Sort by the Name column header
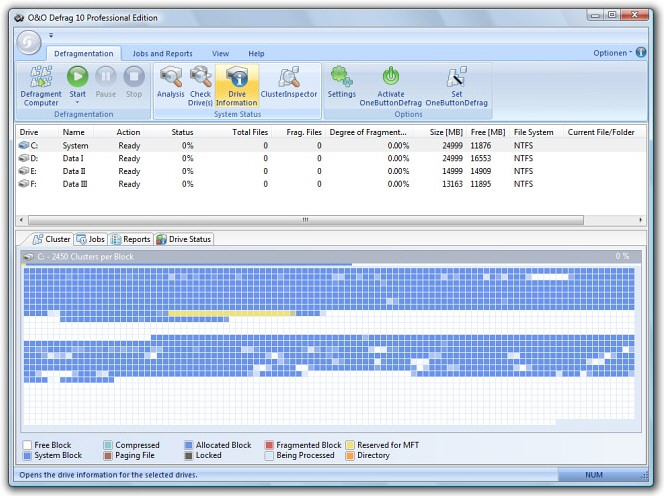This screenshot has height=496, width=664. (76, 132)
